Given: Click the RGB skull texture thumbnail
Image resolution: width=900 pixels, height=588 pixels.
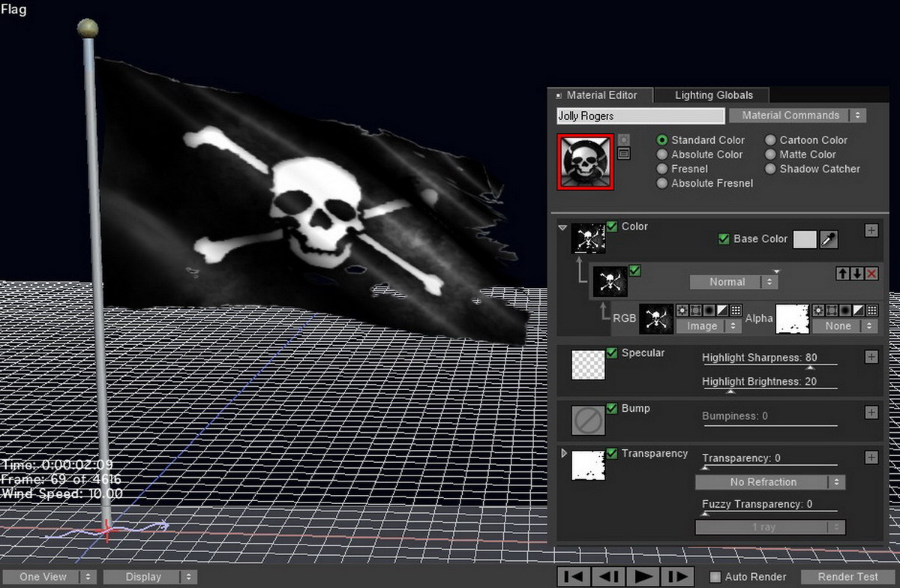Looking at the screenshot, I should pyautogui.click(x=656, y=319).
